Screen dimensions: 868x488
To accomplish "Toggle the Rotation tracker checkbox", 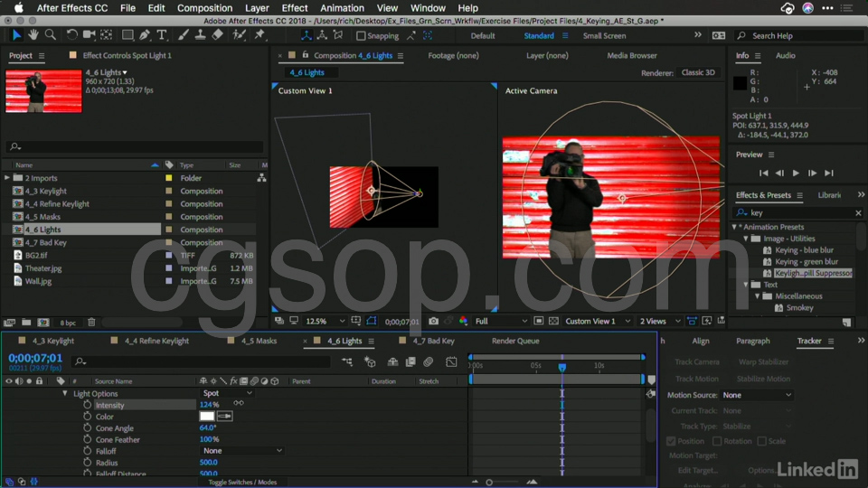I will [x=717, y=441].
